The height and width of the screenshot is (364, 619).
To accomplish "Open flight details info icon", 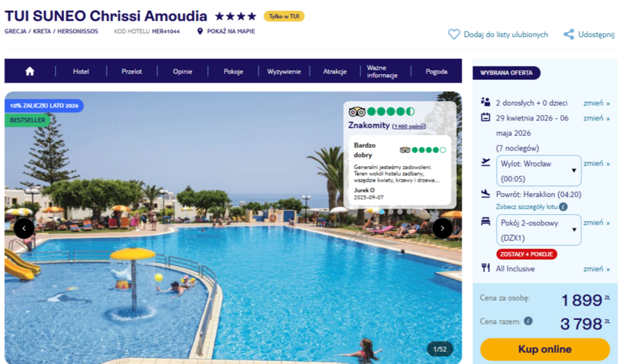I will coord(563,206).
